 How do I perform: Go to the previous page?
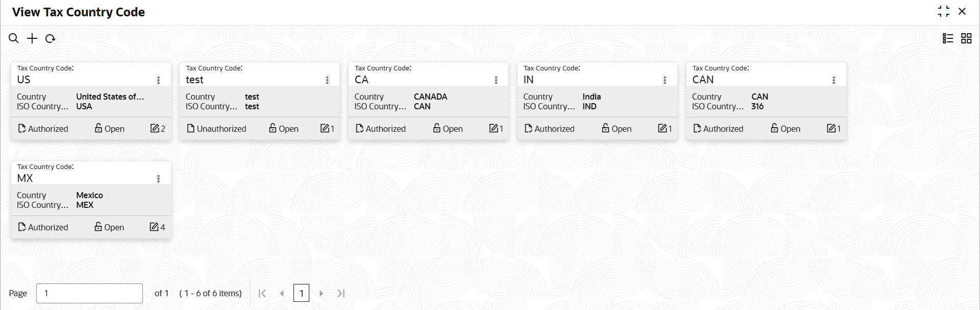tap(282, 293)
